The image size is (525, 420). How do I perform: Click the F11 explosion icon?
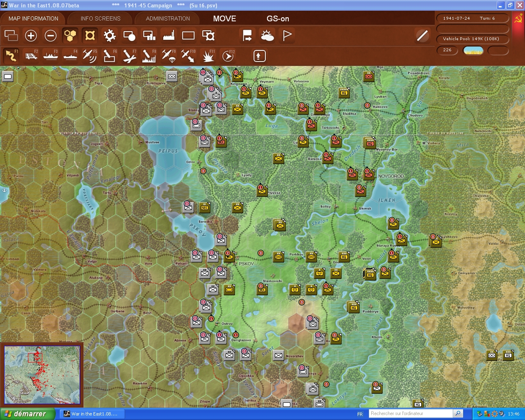coord(208,55)
